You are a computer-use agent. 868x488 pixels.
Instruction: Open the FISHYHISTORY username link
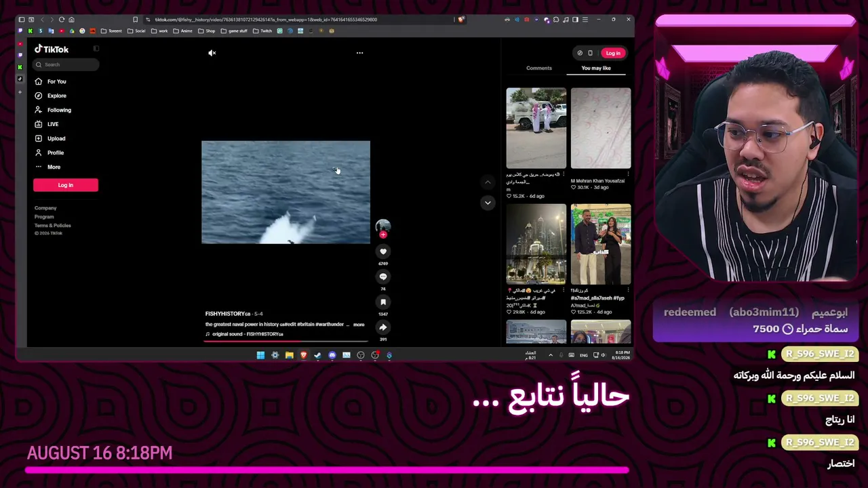pos(228,314)
